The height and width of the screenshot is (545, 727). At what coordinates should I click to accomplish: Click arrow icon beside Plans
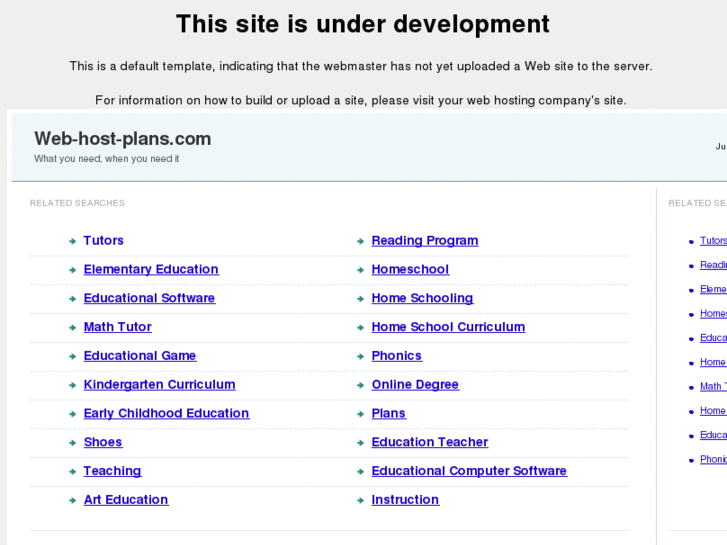(360, 414)
